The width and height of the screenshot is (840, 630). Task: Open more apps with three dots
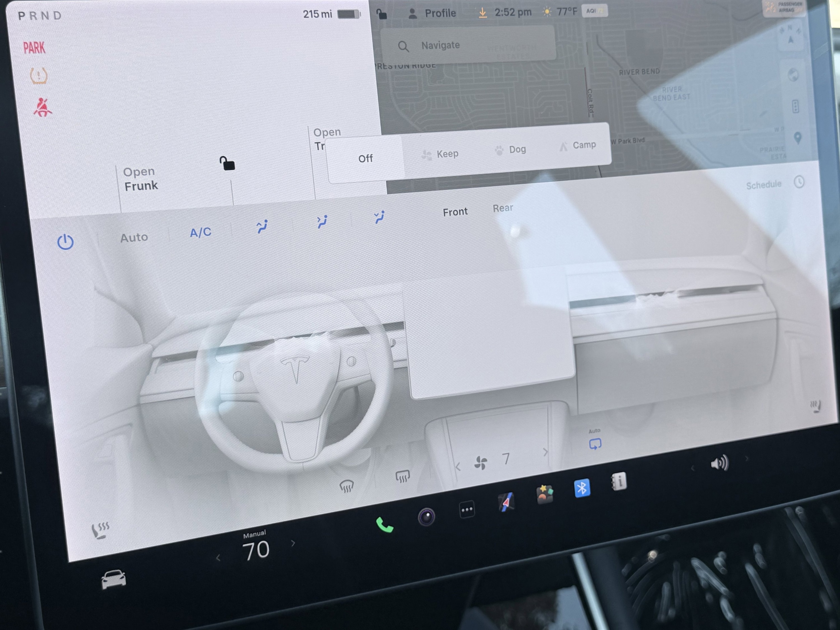(467, 510)
